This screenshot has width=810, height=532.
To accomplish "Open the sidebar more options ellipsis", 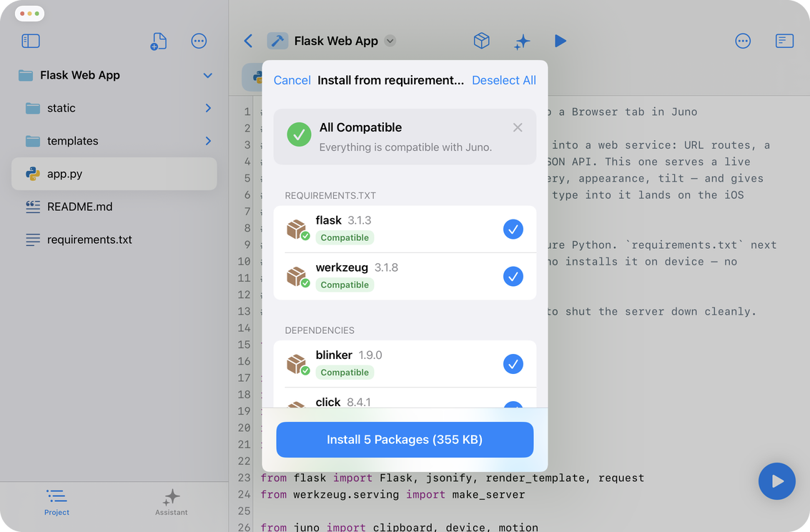I will point(199,41).
